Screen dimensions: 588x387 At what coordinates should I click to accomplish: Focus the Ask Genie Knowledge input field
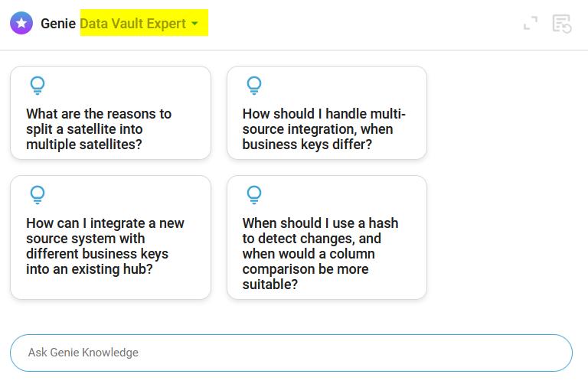291,353
